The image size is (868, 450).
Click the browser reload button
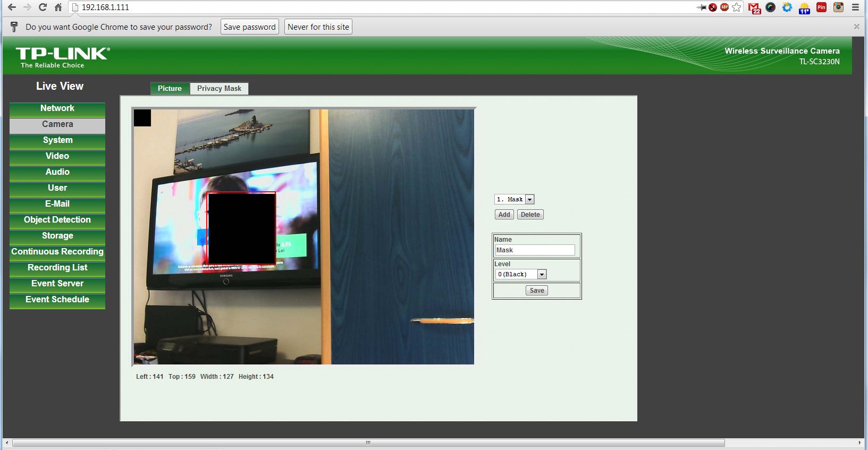43,7
